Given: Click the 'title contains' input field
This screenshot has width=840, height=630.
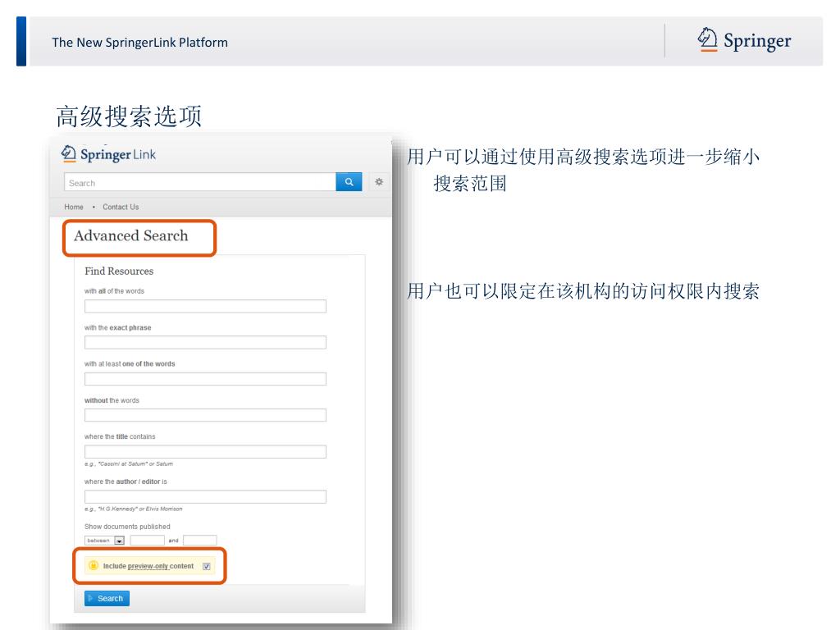Looking at the screenshot, I should coord(205,452).
